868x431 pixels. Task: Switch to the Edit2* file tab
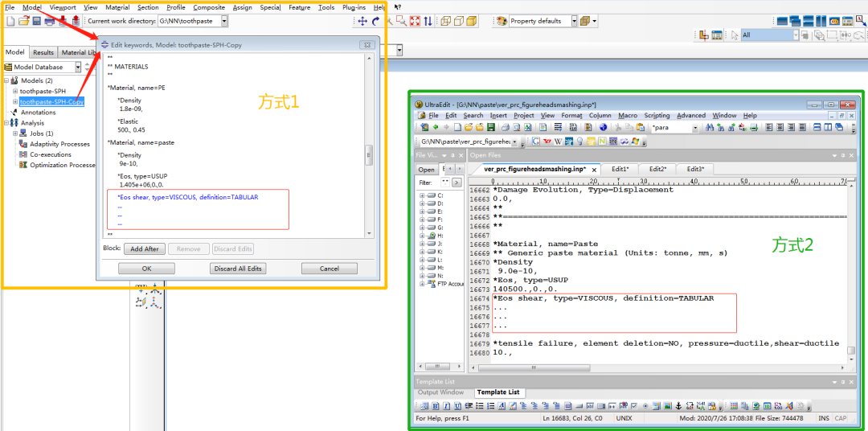point(657,169)
